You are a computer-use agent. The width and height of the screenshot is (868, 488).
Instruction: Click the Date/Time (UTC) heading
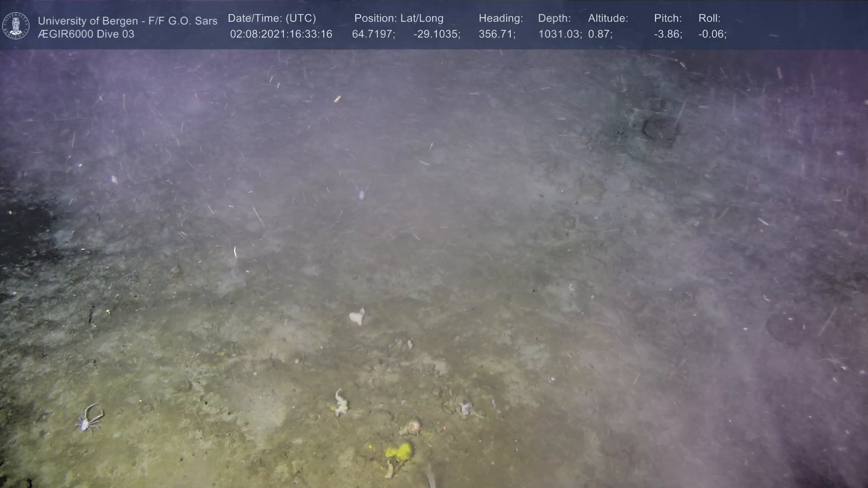272,19
